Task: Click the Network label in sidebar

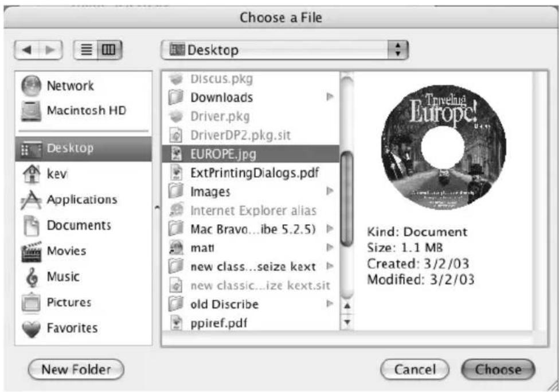Action: pos(70,86)
